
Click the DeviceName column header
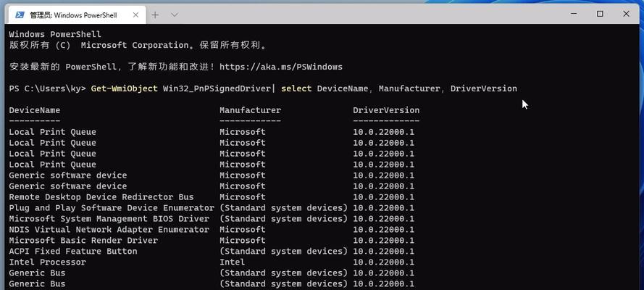pyautogui.click(x=35, y=110)
